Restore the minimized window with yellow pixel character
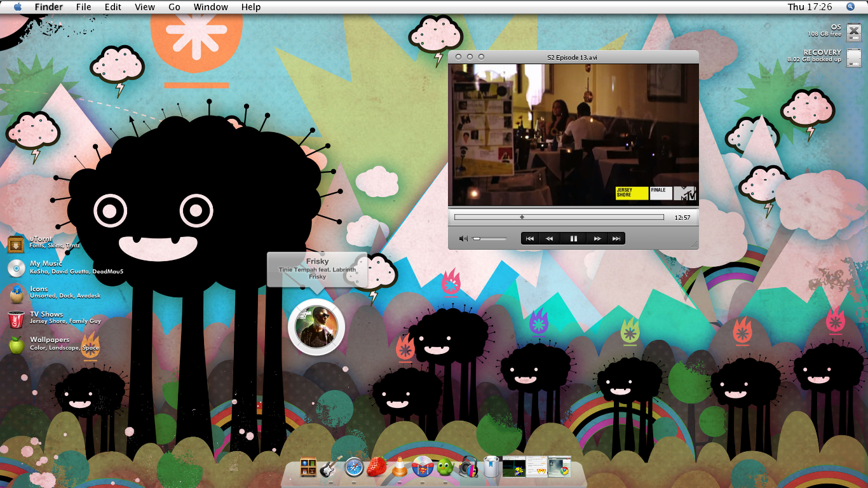The width and height of the screenshot is (868, 488). [513, 467]
